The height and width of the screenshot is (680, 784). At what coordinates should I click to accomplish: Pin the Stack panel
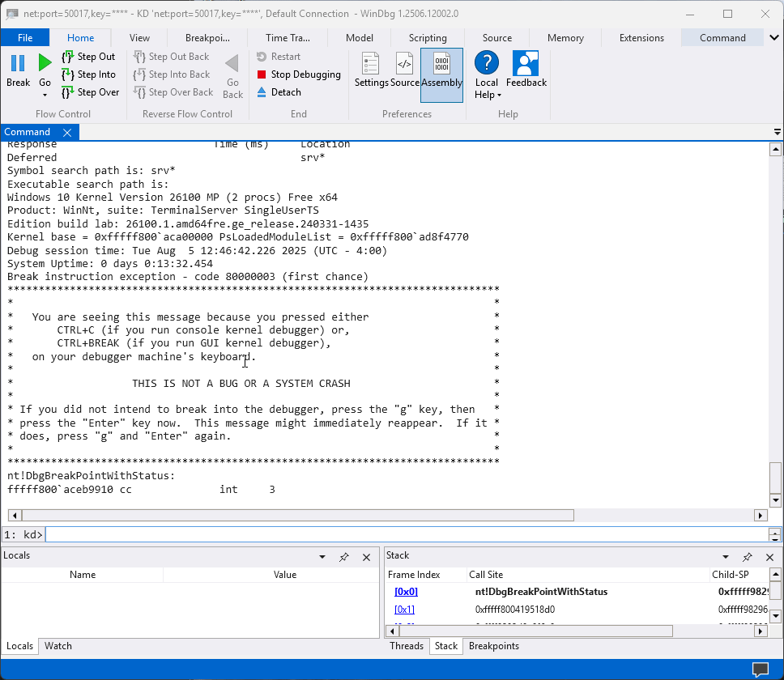(748, 557)
